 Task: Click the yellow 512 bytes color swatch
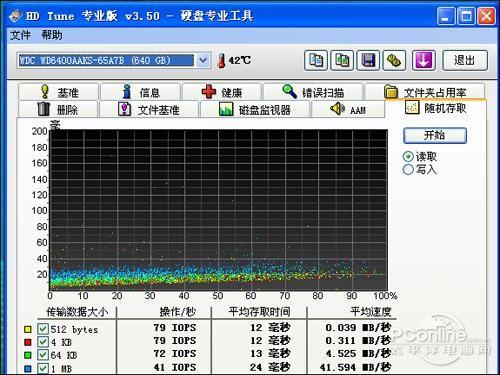click(28, 329)
